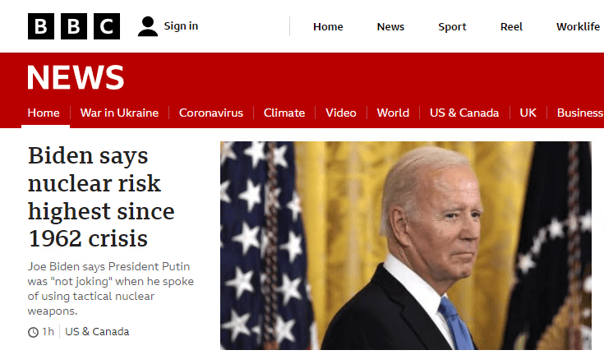The image size is (604, 364).
Task: Select the Coronavirus tab
Action: 211,113
